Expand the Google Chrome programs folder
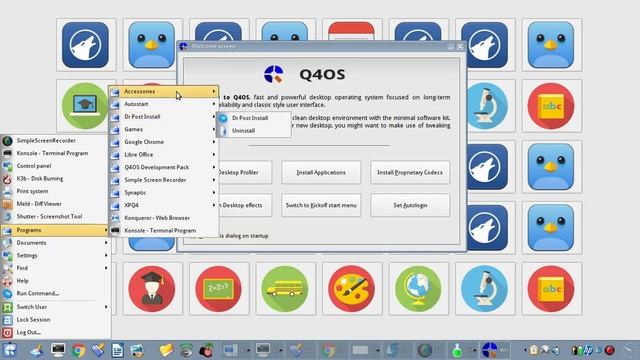 point(164,142)
